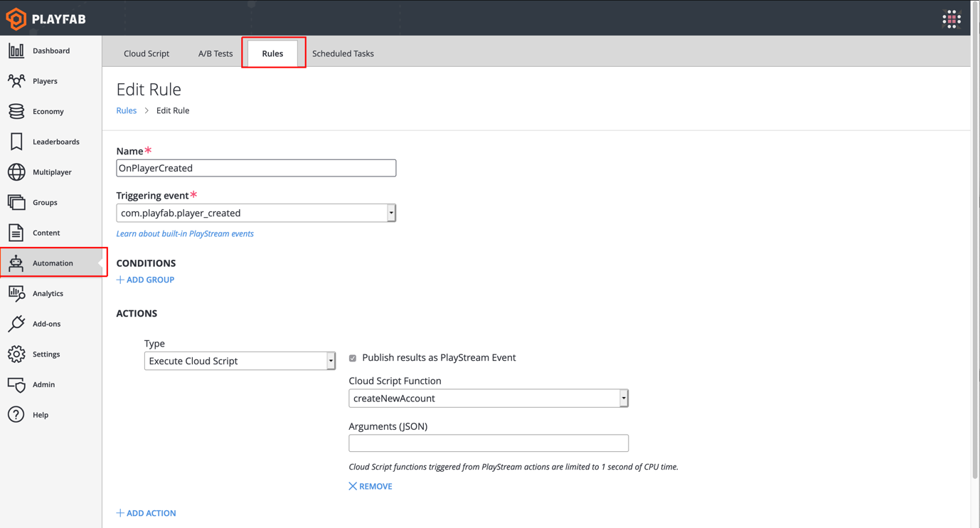Click the Help question mark icon

click(16, 415)
